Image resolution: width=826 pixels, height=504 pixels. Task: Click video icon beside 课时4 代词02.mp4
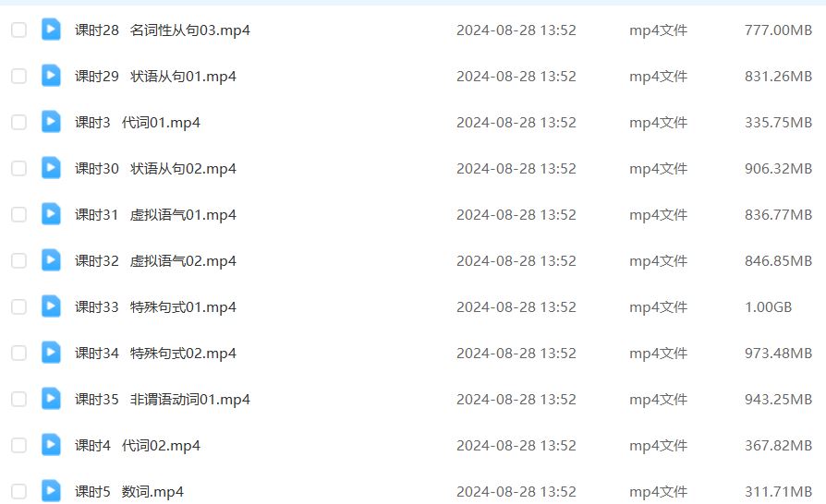coord(51,445)
